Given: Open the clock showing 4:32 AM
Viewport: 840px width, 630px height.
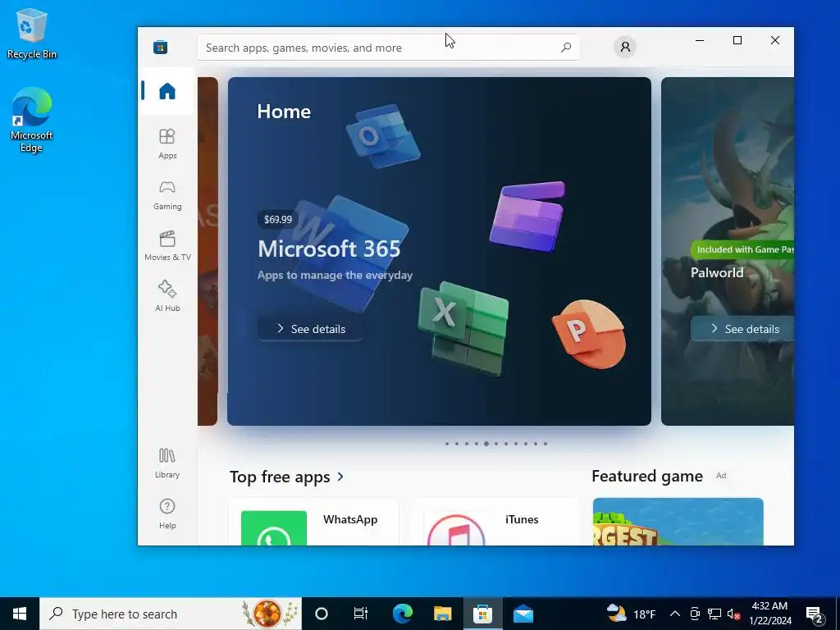Looking at the screenshot, I should tap(769, 614).
